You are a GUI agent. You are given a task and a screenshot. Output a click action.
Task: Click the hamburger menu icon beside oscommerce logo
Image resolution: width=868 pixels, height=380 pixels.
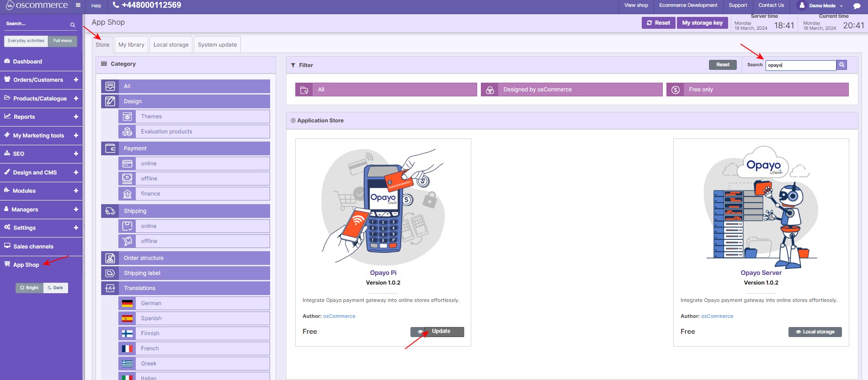tap(78, 5)
